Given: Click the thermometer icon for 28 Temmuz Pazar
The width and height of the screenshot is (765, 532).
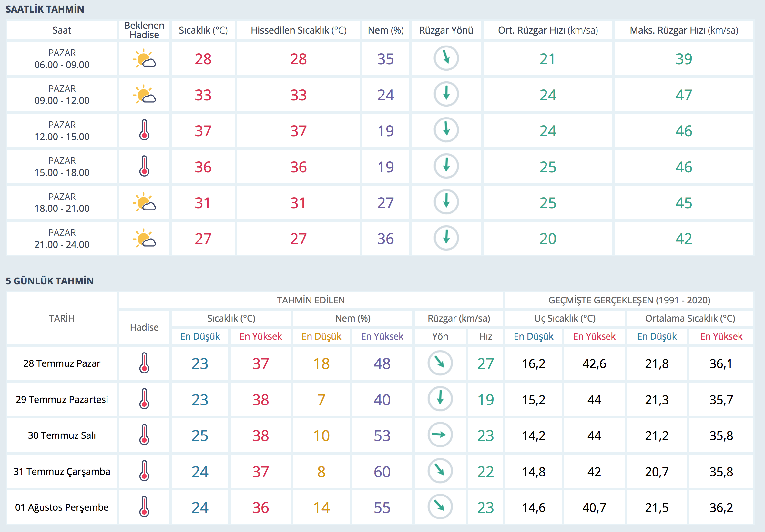Looking at the screenshot, I should 144,363.
